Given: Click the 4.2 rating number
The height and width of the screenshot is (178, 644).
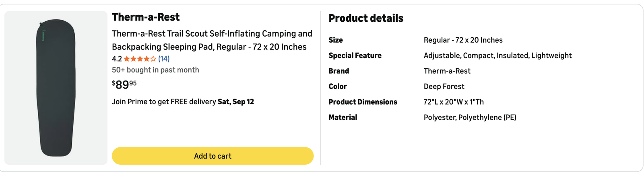Looking at the screenshot, I should 117,59.
